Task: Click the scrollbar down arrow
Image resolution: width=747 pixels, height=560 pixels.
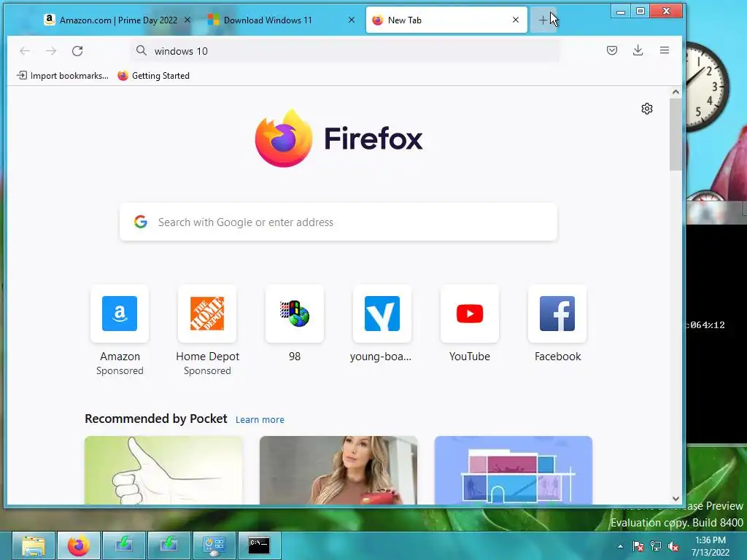Action: 676,499
